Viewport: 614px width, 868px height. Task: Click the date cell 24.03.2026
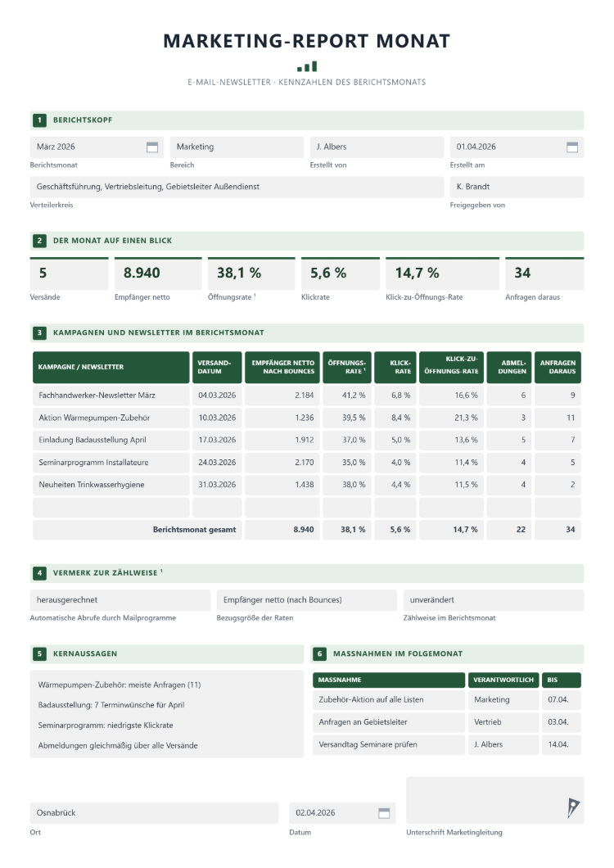point(217,463)
